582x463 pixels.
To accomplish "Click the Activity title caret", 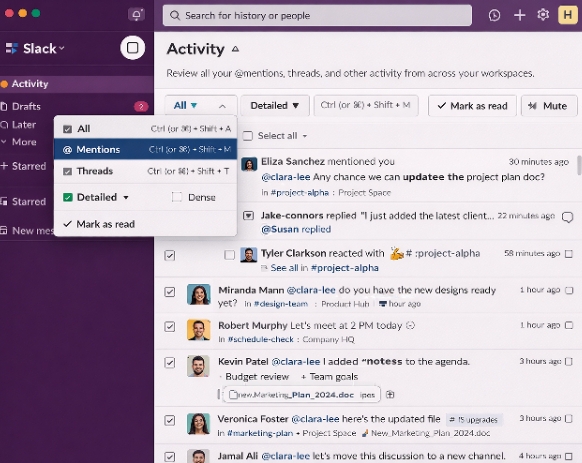I will pyautogui.click(x=235, y=49).
